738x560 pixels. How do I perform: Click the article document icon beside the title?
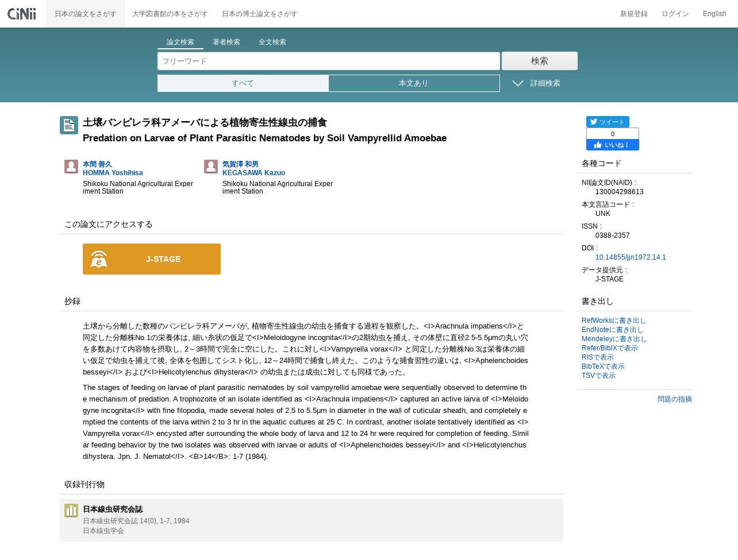69,125
